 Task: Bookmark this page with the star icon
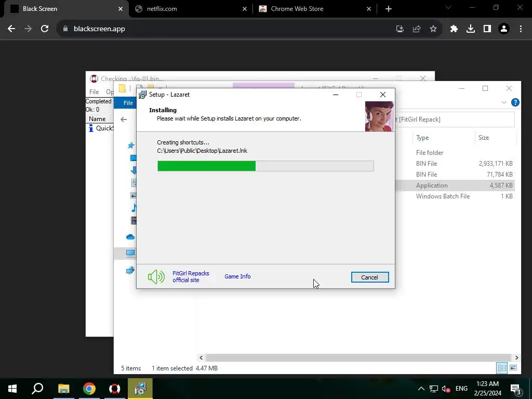(433, 29)
